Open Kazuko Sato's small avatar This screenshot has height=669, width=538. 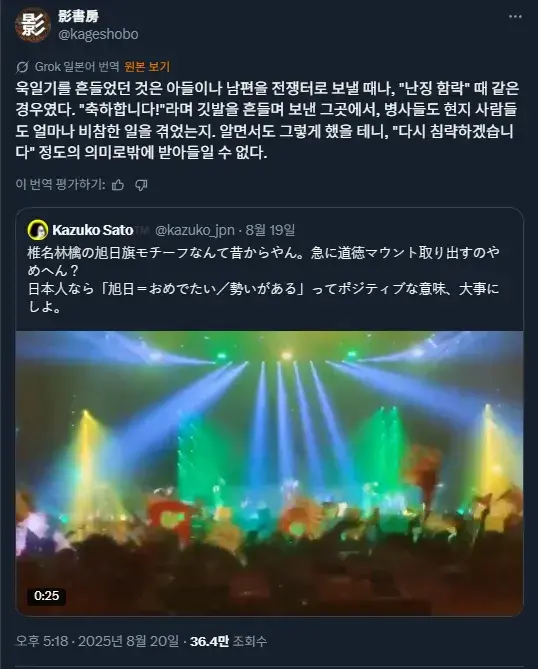[38, 230]
